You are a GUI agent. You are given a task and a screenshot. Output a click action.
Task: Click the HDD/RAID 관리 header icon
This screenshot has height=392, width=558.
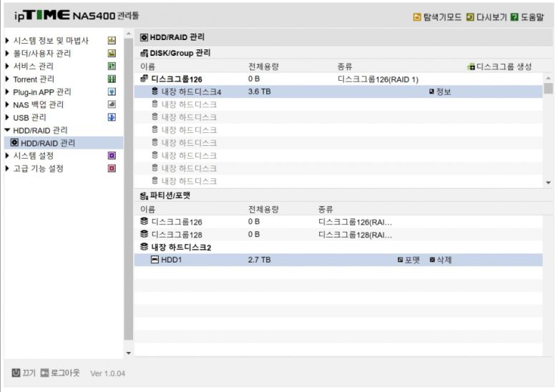[x=144, y=37]
